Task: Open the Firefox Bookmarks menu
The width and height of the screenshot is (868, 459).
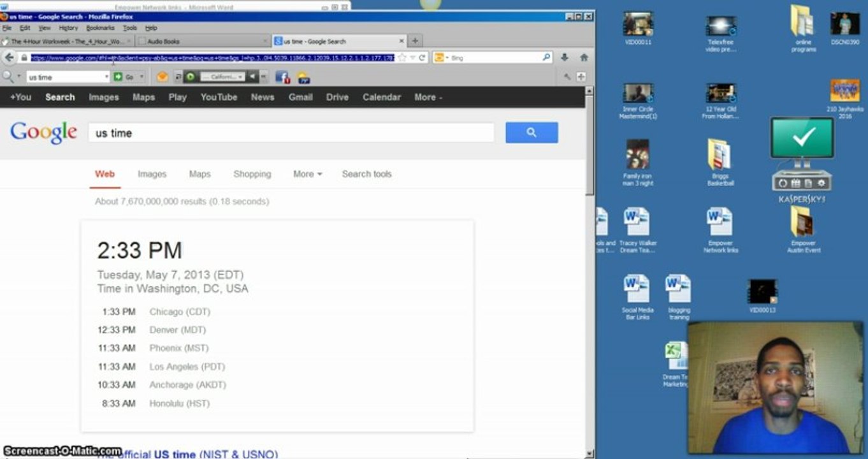Action: pos(100,28)
